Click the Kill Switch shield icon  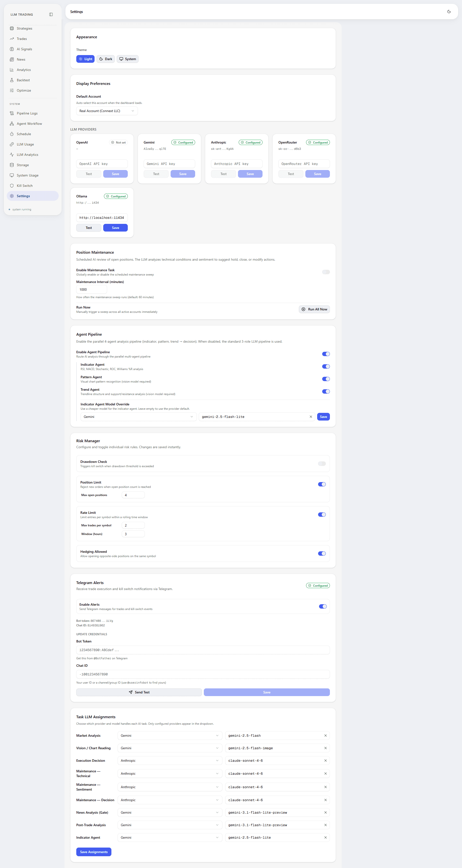[12, 186]
